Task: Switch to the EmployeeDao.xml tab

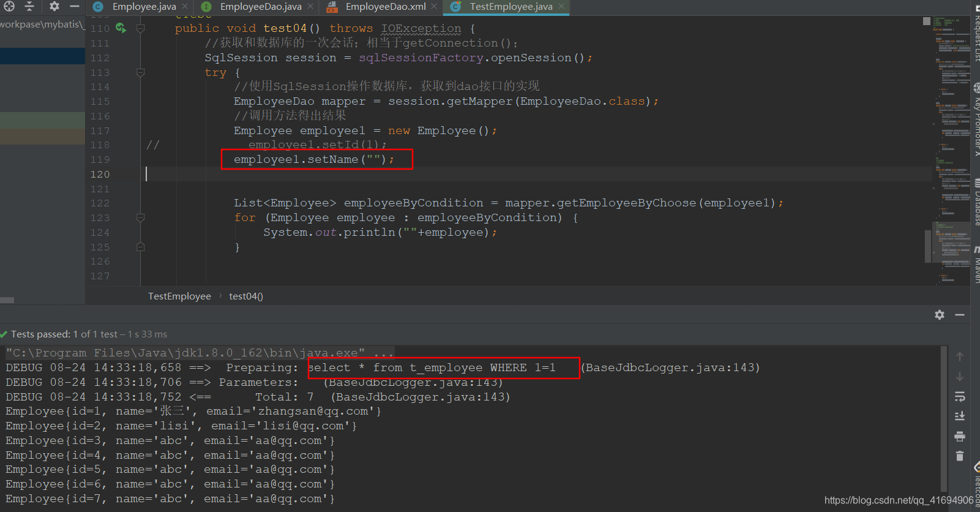Action: point(386,7)
